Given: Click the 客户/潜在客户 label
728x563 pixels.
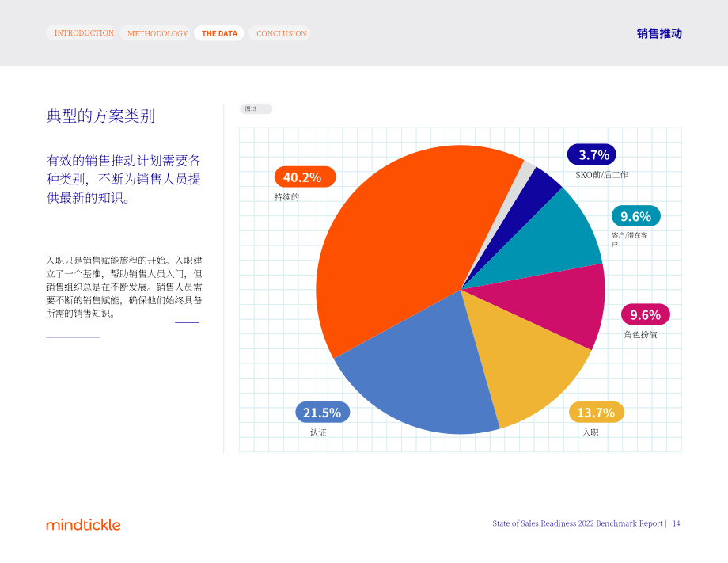Looking at the screenshot, I should (x=630, y=239).
